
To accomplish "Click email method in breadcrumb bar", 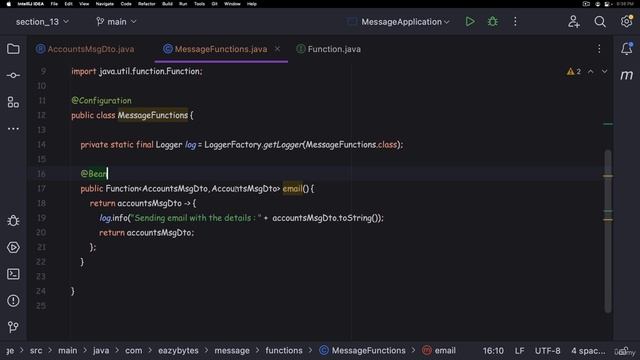I will pyautogui.click(x=439, y=351).
